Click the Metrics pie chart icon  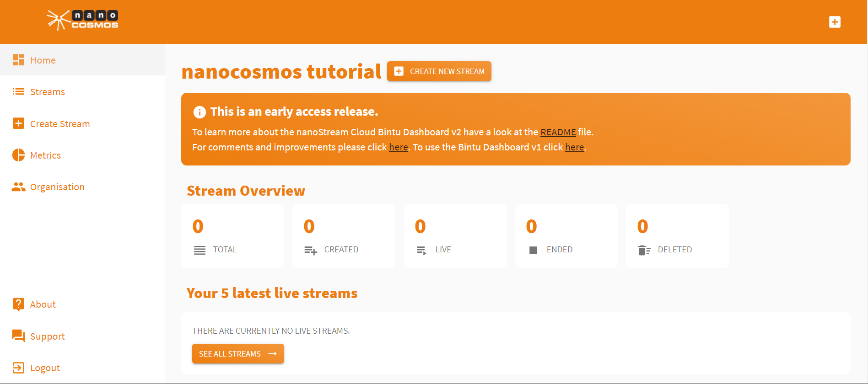click(x=18, y=155)
